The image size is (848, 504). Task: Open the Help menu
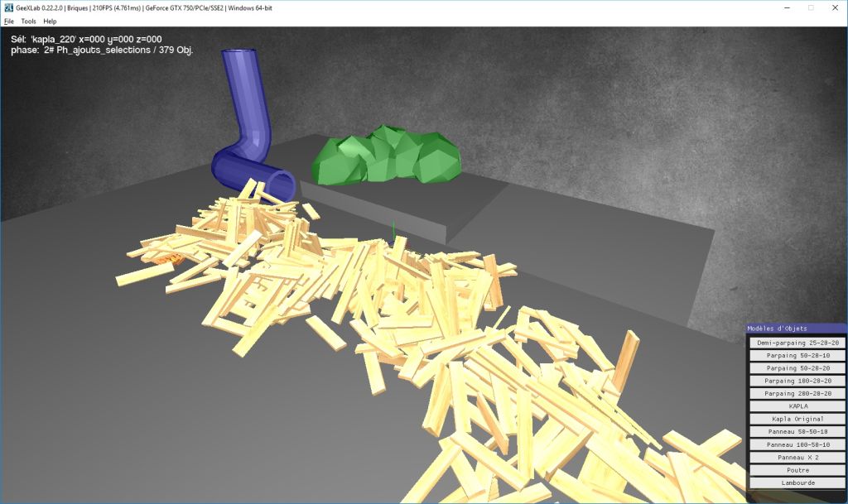50,21
